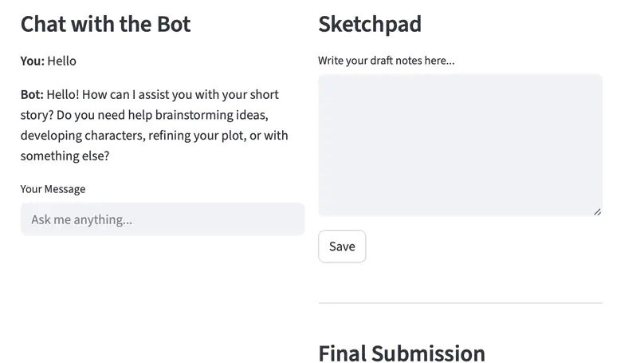This screenshot has width=644, height=363.
Task: Click the 'Chat with the Bot' heading
Action: click(x=106, y=24)
